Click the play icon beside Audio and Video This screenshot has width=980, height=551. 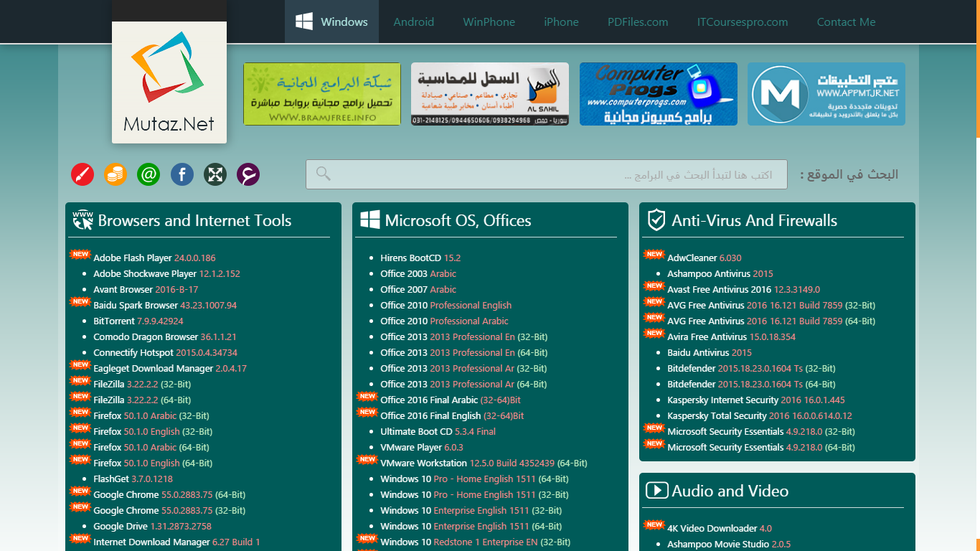[656, 491]
